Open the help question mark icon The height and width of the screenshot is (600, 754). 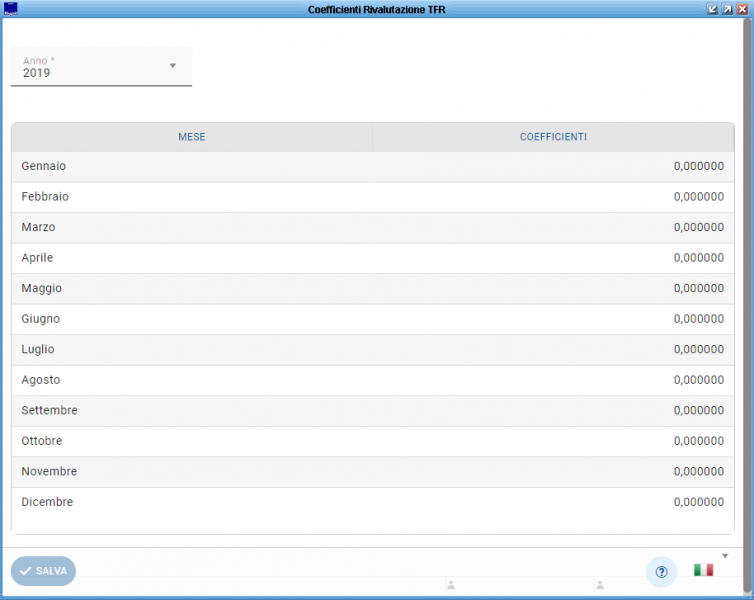click(x=662, y=572)
